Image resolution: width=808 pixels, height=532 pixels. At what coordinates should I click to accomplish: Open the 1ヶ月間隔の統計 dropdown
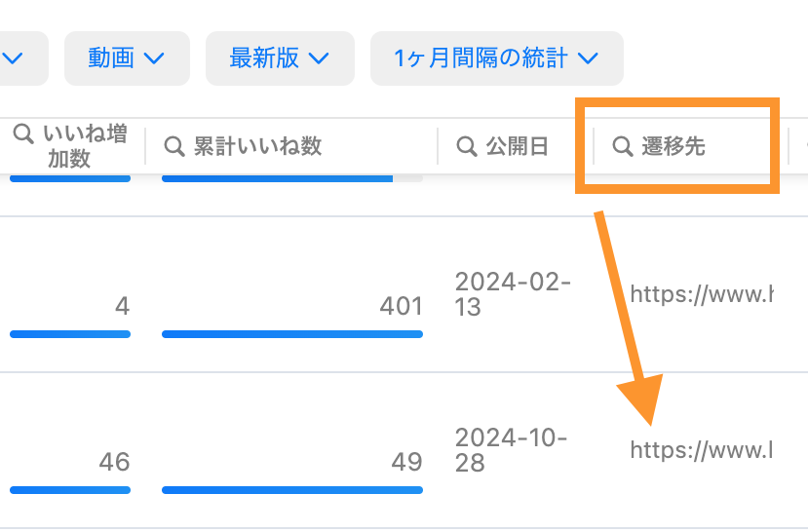pyautogui.click(x=496, y=58)
